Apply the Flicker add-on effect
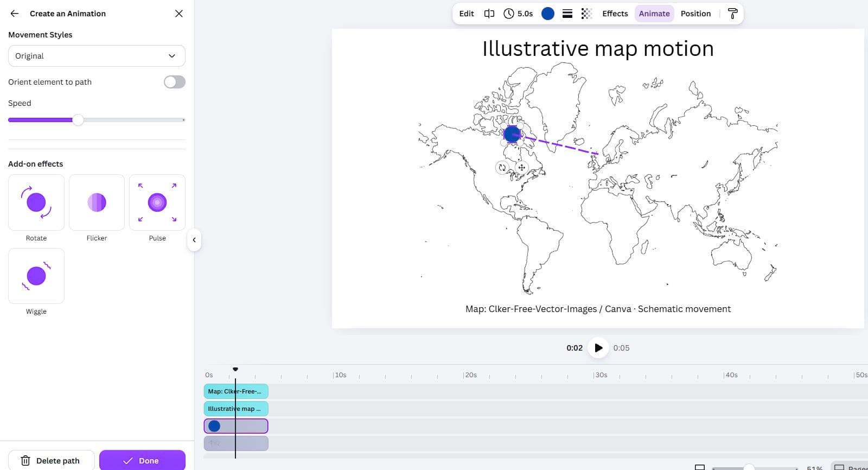868x470 pixels. (97, 202)
